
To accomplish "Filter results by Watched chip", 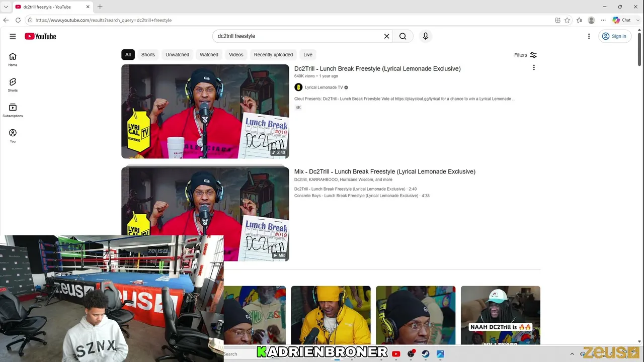I will (209, 55).
